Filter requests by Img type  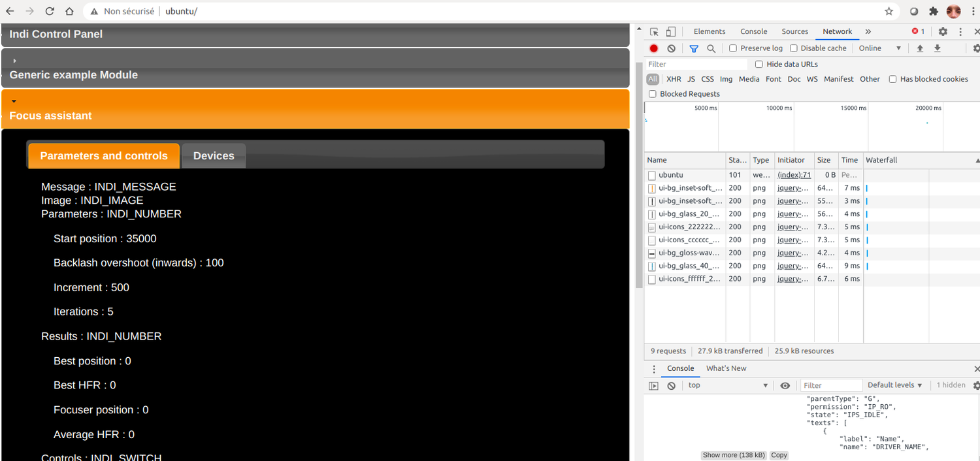[726, 79]
